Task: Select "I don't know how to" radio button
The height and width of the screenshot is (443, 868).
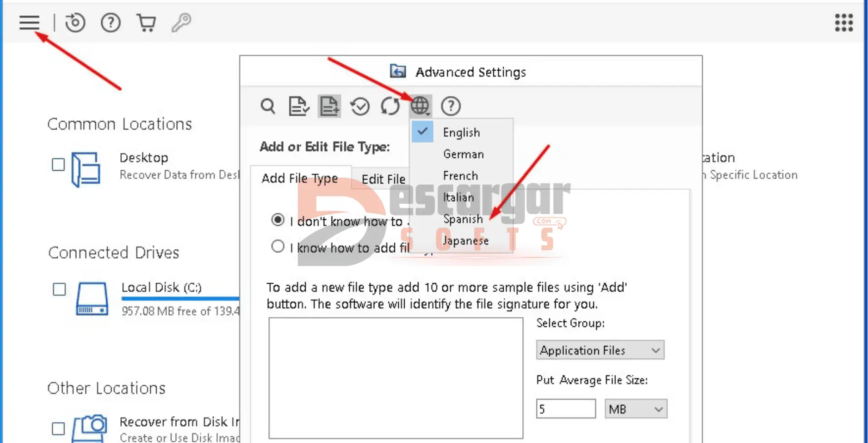Action: pyautogui.click(x=278, y=220)
